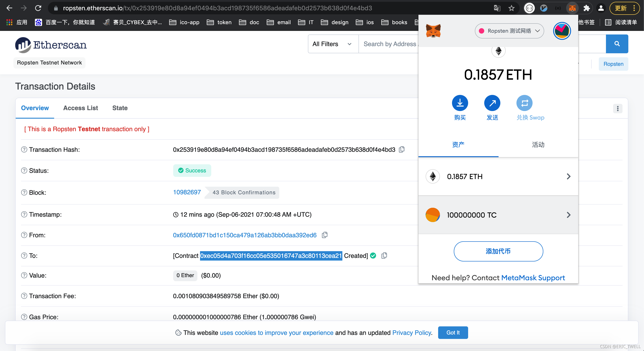Screen dimensions: 644x351
Task: Copy the From address using copy icon
Action: point(324,235)
